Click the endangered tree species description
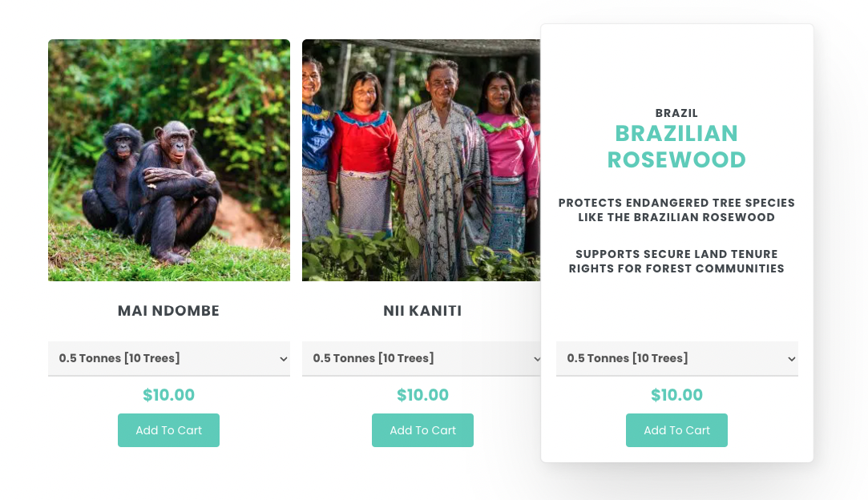This screenshot has width=868, height=500. point(676,210)
